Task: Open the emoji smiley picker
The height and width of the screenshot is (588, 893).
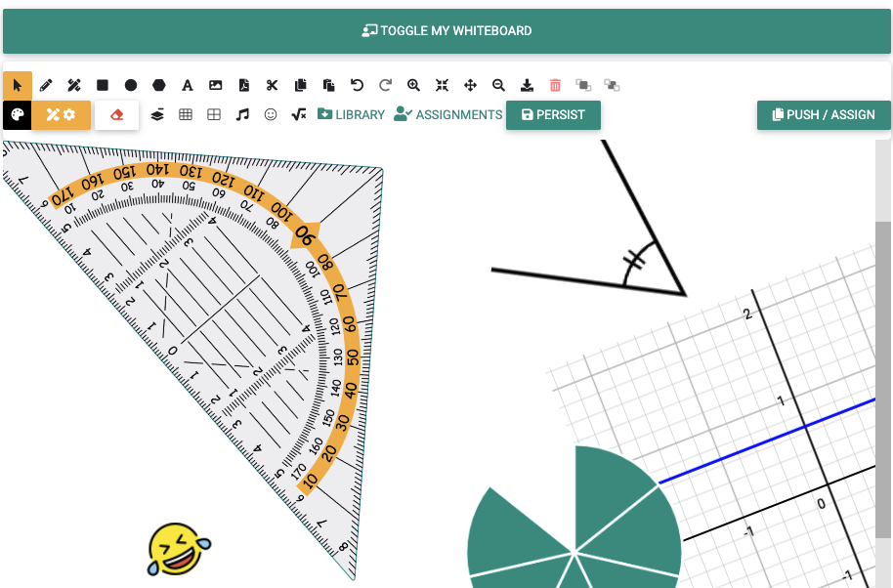Action: pyautogui.click(x=271, y=115)
